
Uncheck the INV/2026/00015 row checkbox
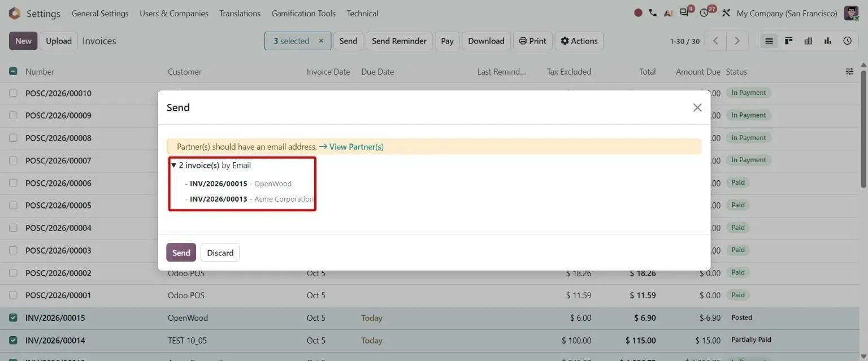pyautogui.click(x=13, y=317)
